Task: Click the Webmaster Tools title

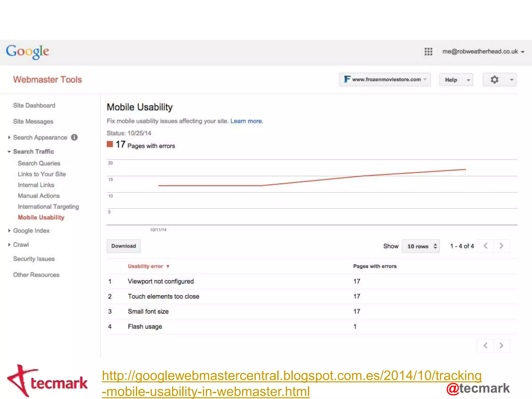Action: [x=48, y=79]
